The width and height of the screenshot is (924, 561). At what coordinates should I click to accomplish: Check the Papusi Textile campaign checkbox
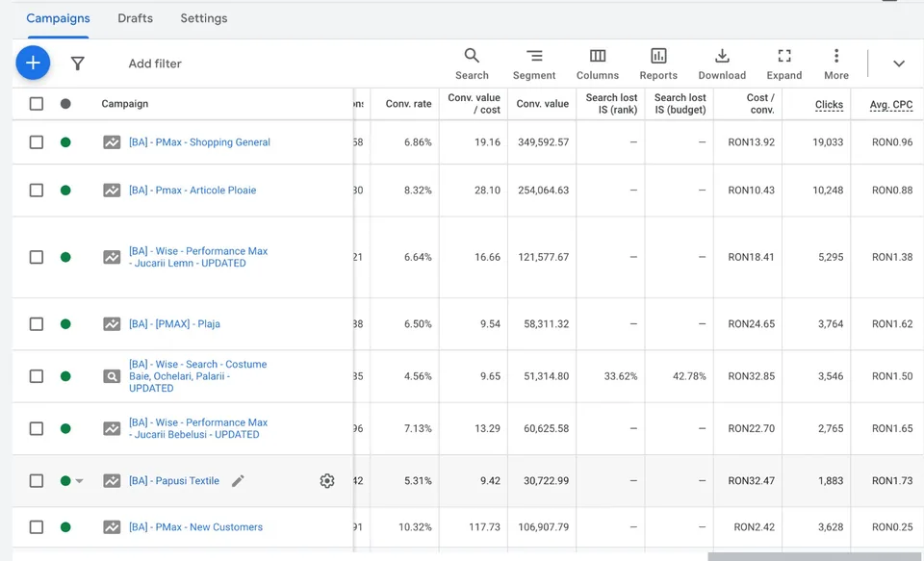pyautogui.click(x=37, y=481)
